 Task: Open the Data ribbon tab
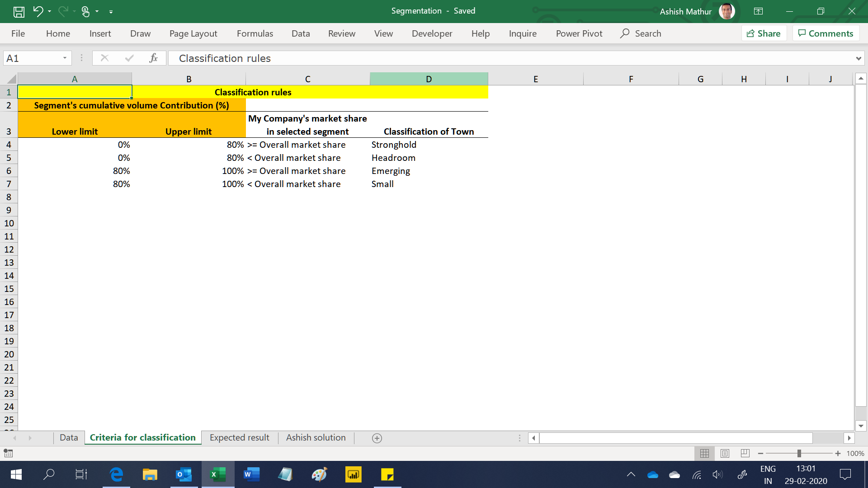[x=301, y=33]
